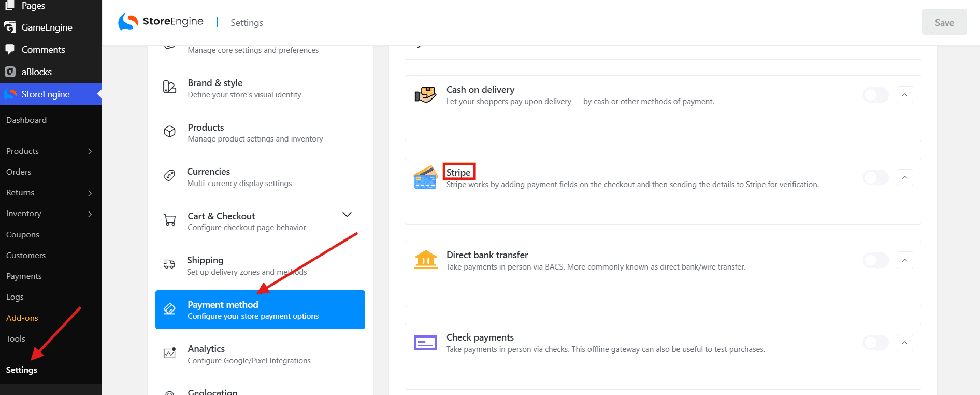
Task: Click the Cart & Checkout cart icon
Action: [x=169, y=220]
